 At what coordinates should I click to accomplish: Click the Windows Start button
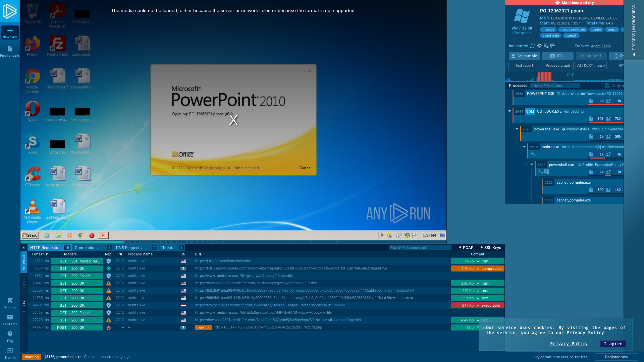(x=30, y=235)
